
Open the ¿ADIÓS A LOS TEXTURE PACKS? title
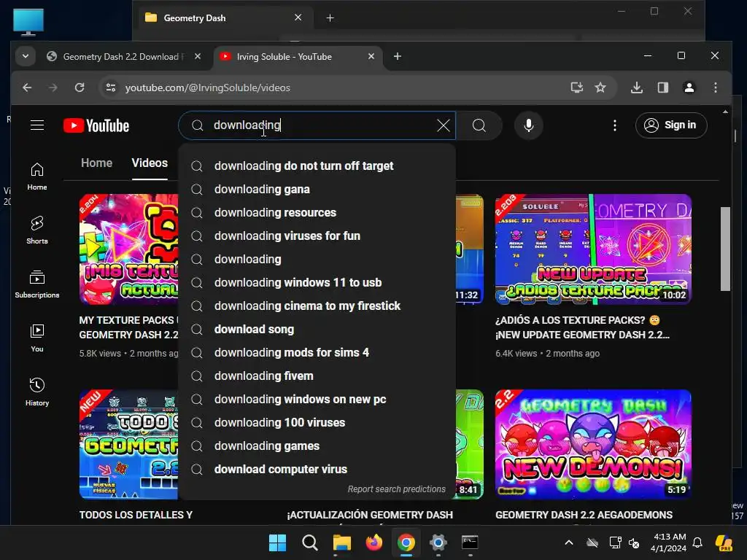point(582,327)
